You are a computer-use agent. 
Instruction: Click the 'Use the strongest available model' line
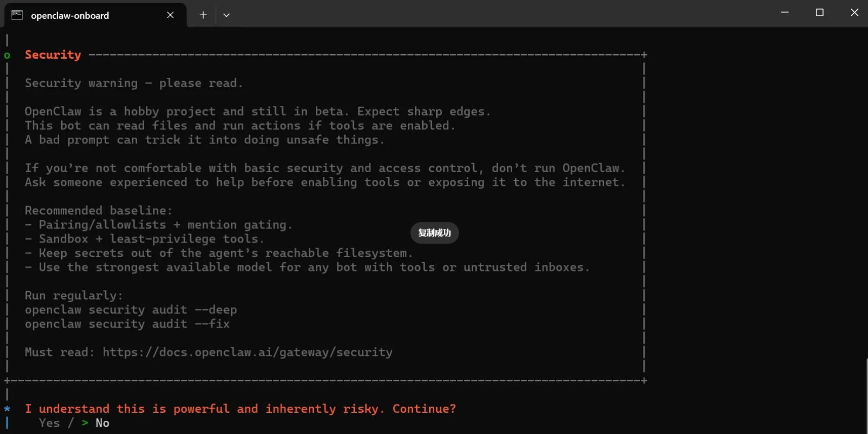pos(308,267)
